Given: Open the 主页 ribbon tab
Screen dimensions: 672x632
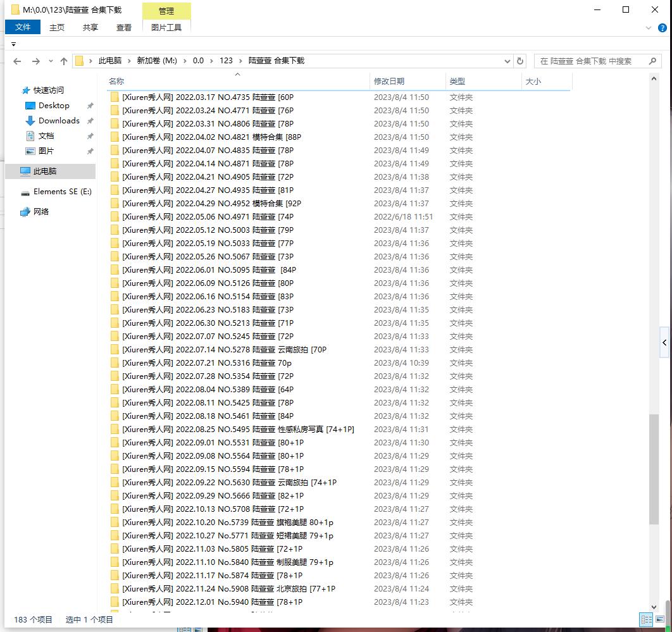Looking at the screenshot, I should click(x=56, y=27).
